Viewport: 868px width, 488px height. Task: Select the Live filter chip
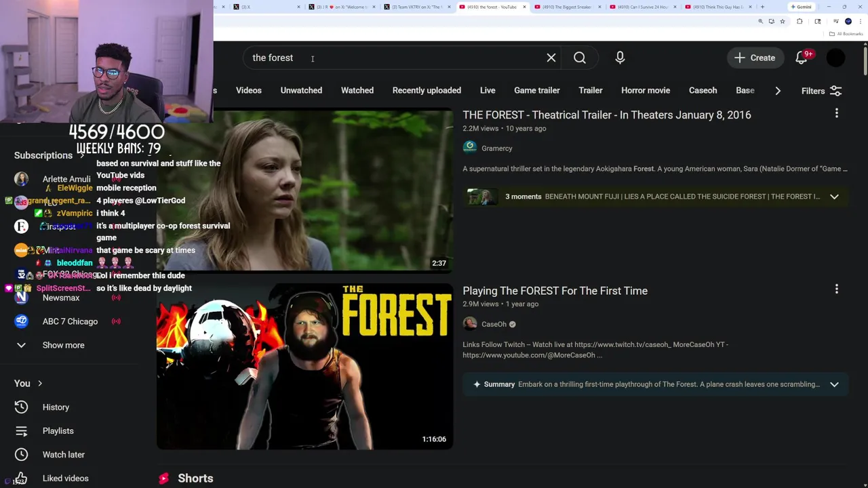[x=488, y=90]
